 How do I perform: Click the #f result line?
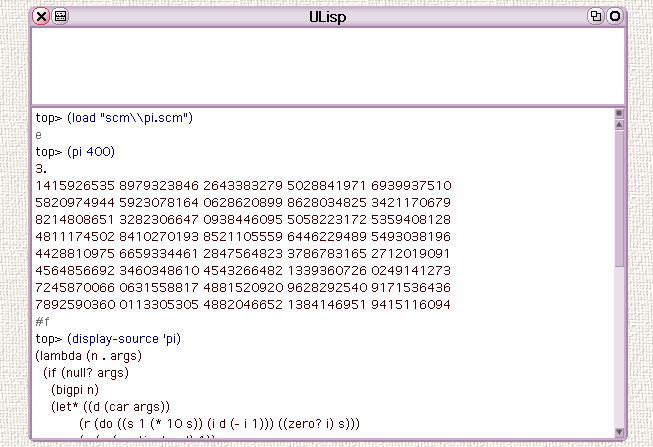coord(42,322)
